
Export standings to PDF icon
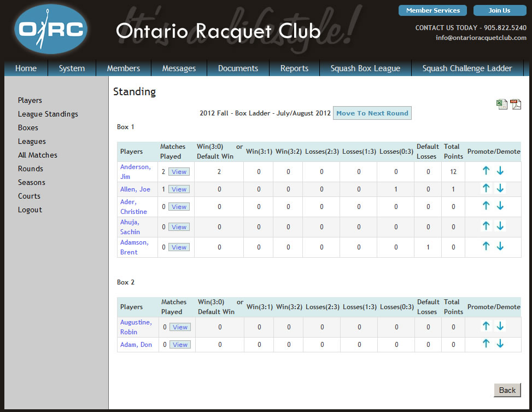coord(516,105)
